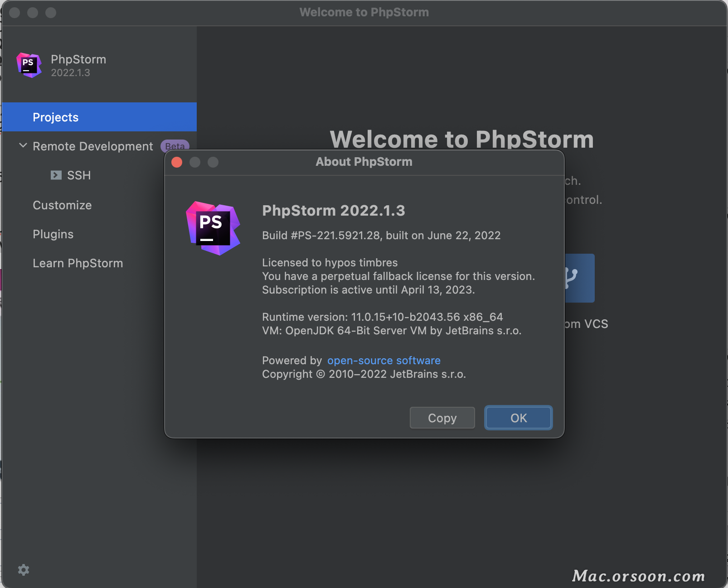Click the 'Copyright © 2010–2022 JetBrains s.r.o.' text
The height and width of the screenshot is (588, 728).
click(x=364, y=374)
